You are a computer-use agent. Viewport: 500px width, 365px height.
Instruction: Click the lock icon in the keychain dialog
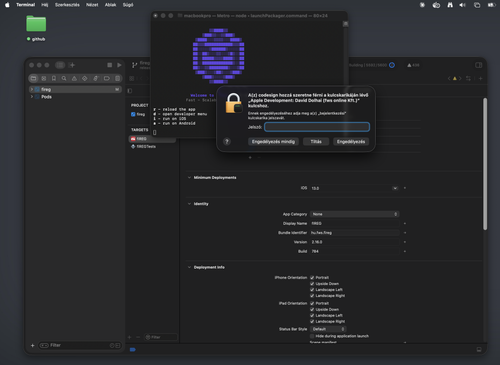[234, 103]
